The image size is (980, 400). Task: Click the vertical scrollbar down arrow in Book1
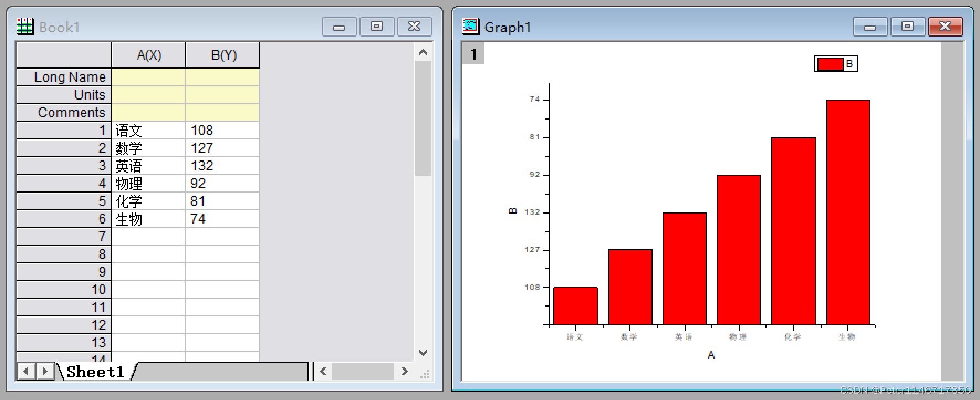coord(423,353)
